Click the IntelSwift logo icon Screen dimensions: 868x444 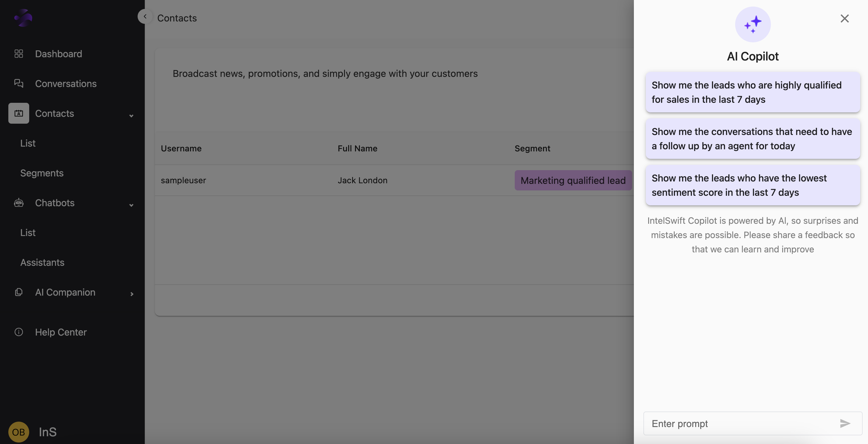pos(23,18)
